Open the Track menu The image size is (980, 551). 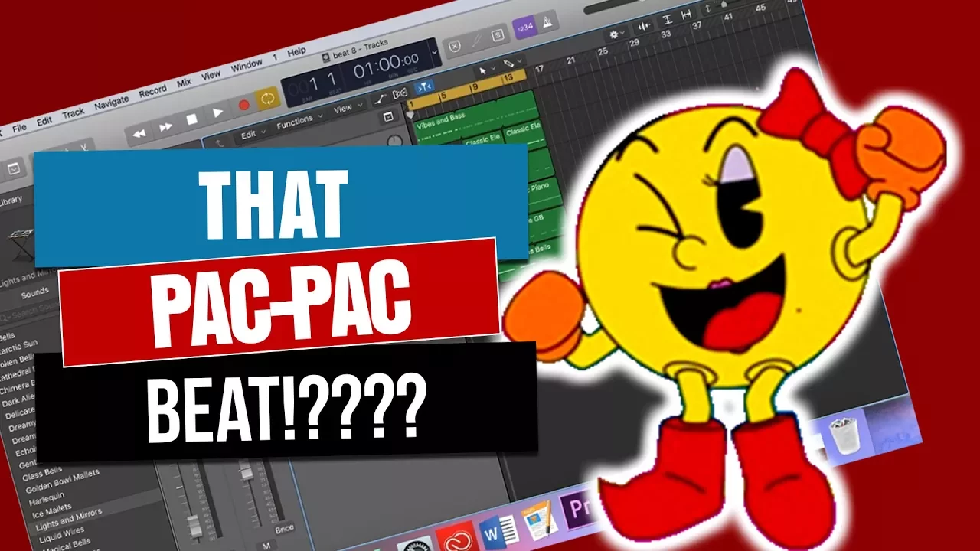click(73, 113)
